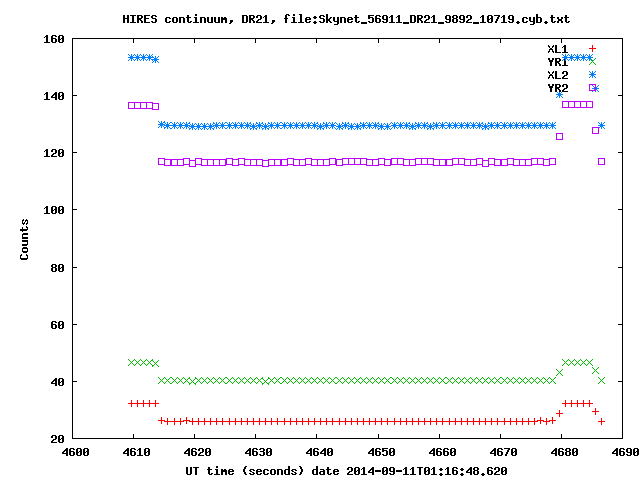Click the UT time x-axis label
Screen dimensions: 640x480
346,471
